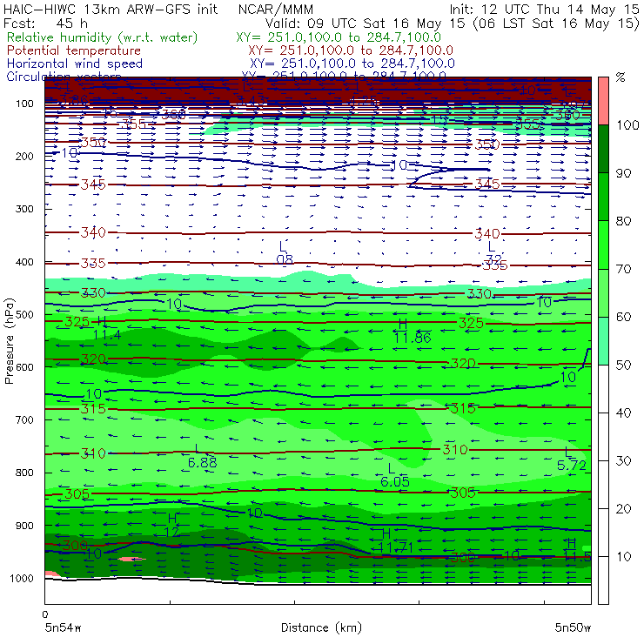Screen dimensions: 644x644
Task: Click the colorbar "100" tick label
Action: coord(628,125)
